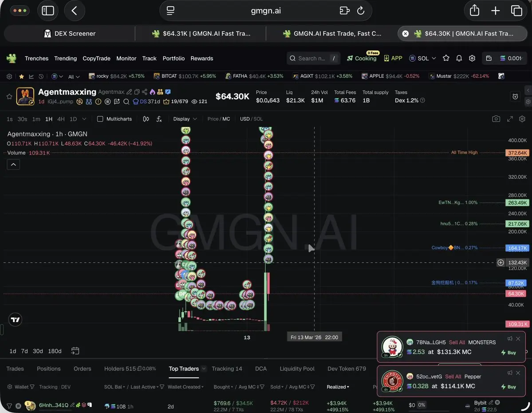Click the GMGN frog logo
Image resolution: width=532 pixels, height=413 pixels.
11,58
